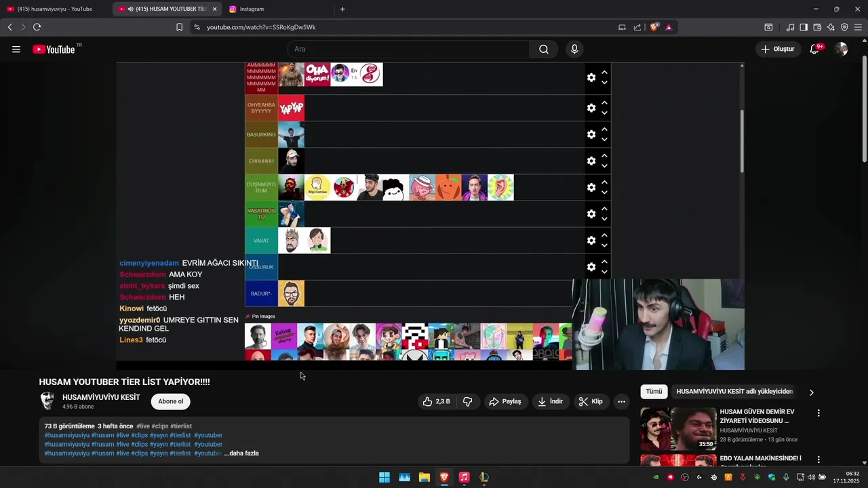Switch to husamviyuviyu - YouTube tab

(56, 9)
